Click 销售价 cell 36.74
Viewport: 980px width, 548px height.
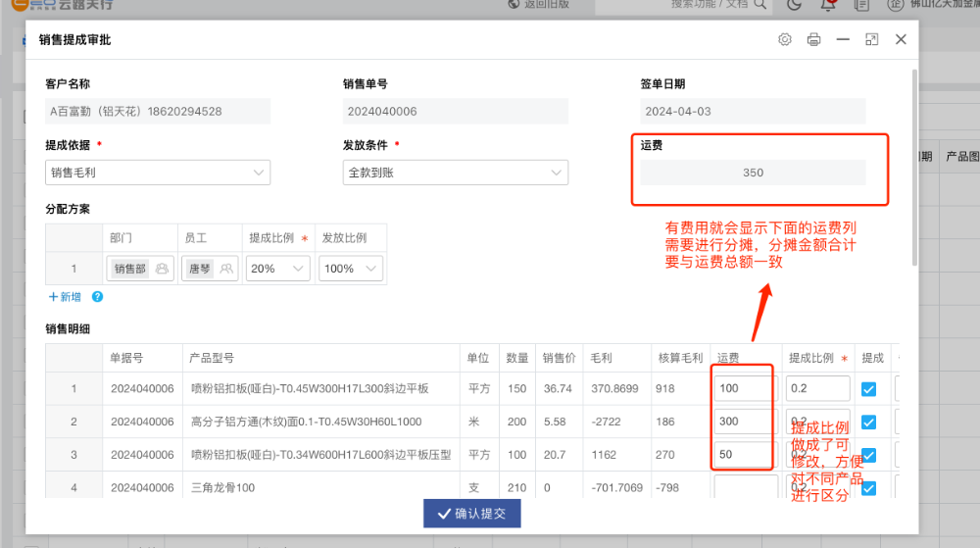click(x=558, y=388)
